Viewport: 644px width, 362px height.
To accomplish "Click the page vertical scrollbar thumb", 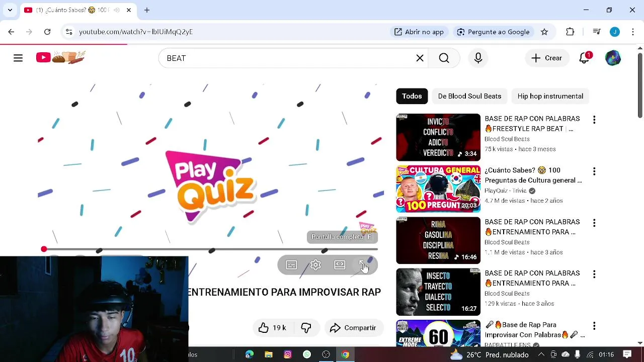I will [x=640, y=85].
